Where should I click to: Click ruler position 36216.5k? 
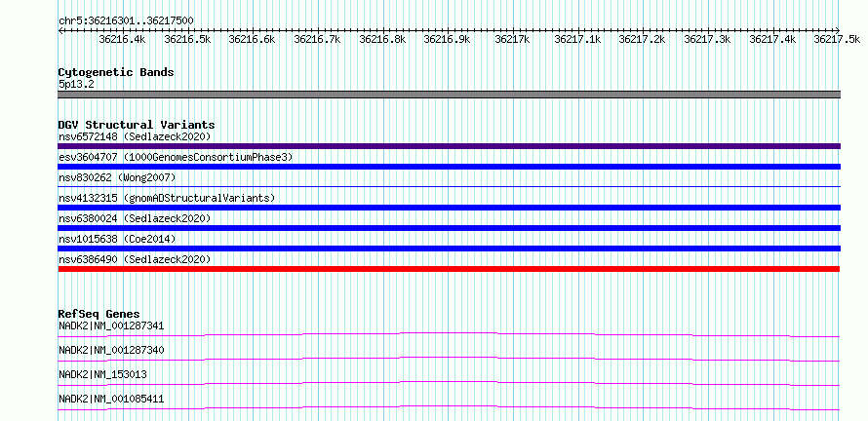[x=187, y=39]
